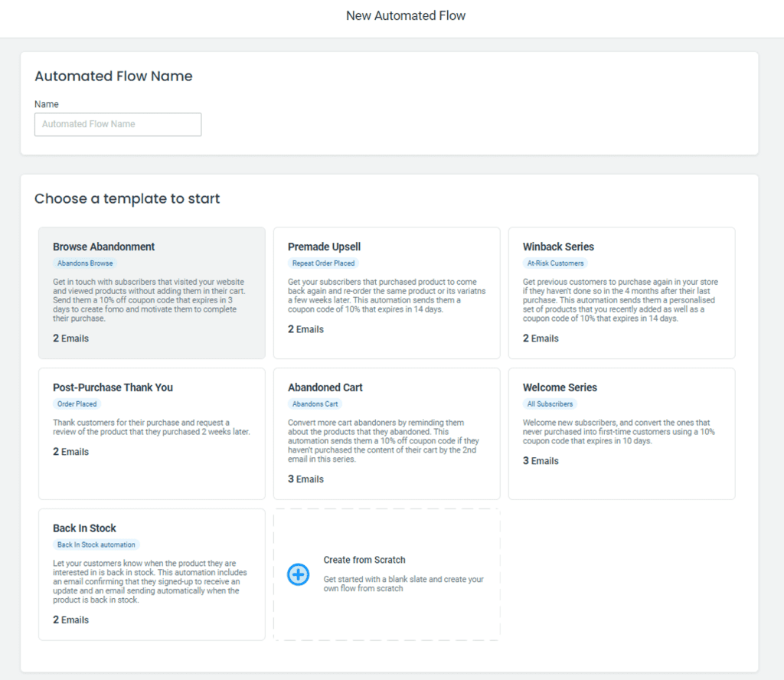Viewport: 784px width, 680px height.
Task: Click the Order Placed tag
Action: tap(76, 404)
